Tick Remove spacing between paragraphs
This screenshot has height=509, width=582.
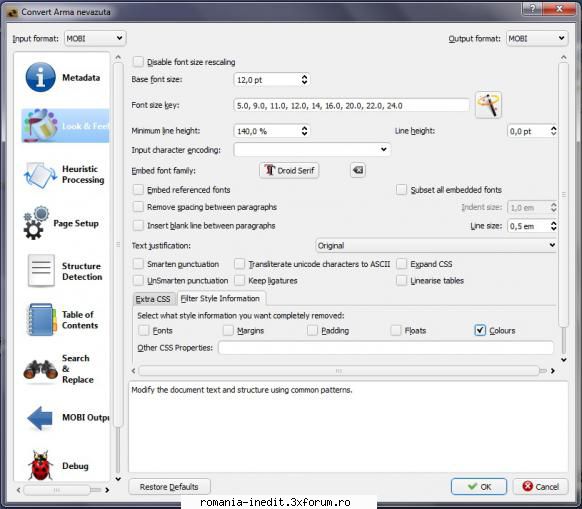click(x=138, y=207)
